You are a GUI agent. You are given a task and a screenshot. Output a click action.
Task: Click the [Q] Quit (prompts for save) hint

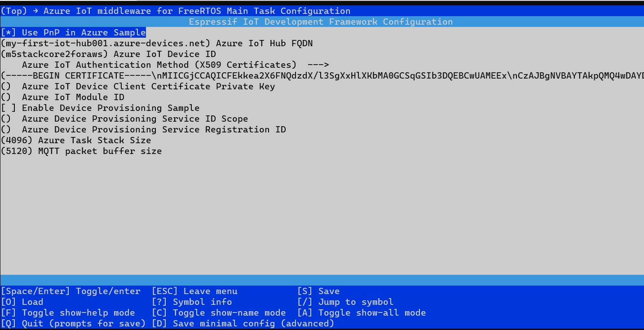point(73,323)
